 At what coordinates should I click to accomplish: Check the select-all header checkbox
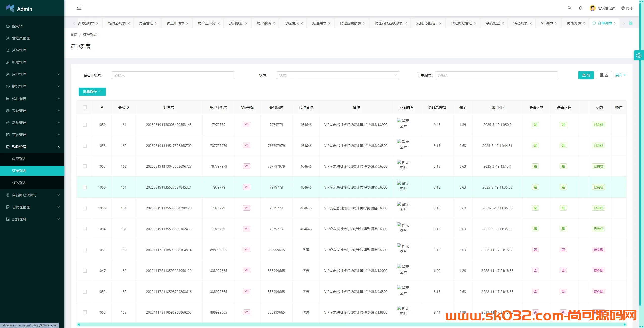point(85,107)
